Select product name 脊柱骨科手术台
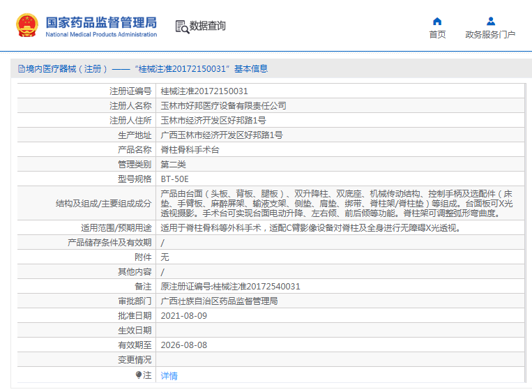 click(190, 150)
